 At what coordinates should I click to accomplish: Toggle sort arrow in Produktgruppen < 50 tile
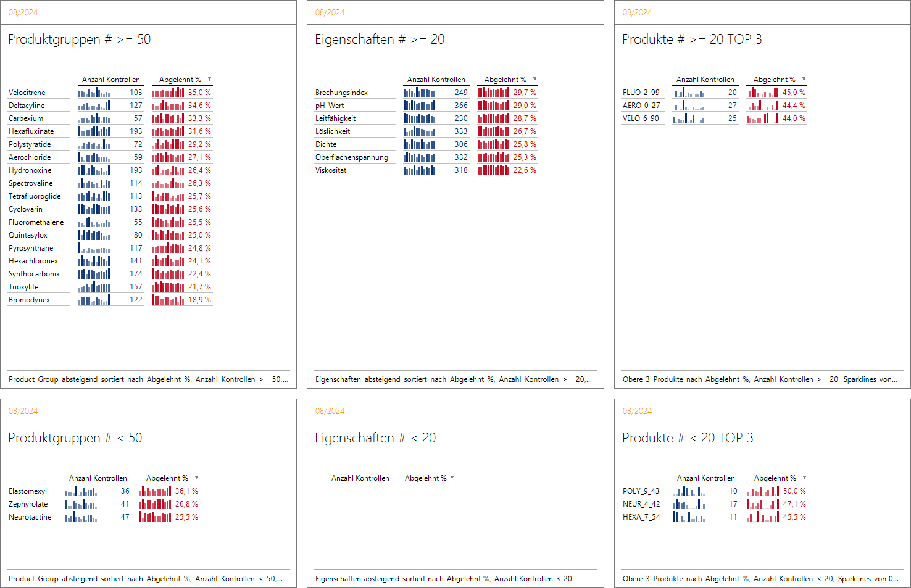click(x=197, y=478)
